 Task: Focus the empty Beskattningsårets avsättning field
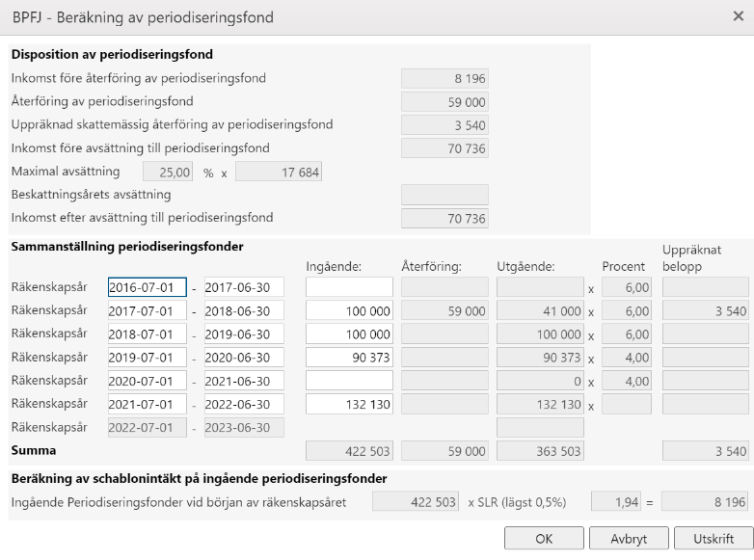(x=444, y=195)
